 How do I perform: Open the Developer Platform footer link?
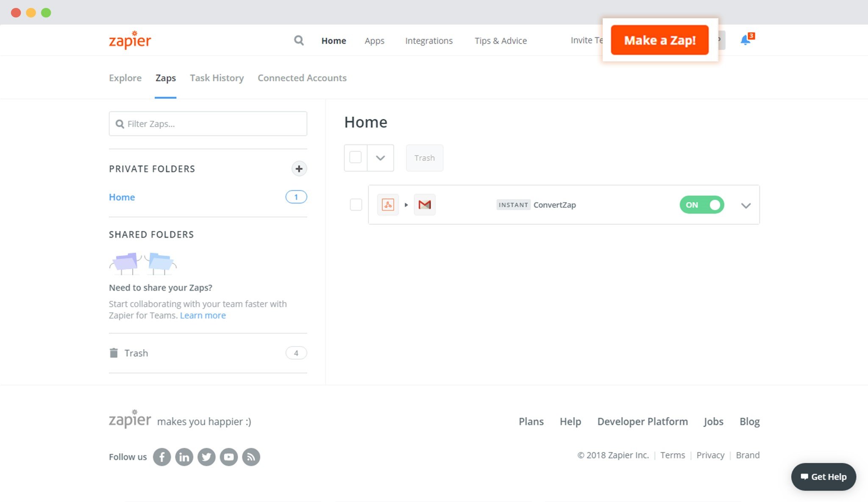[643, 422]
